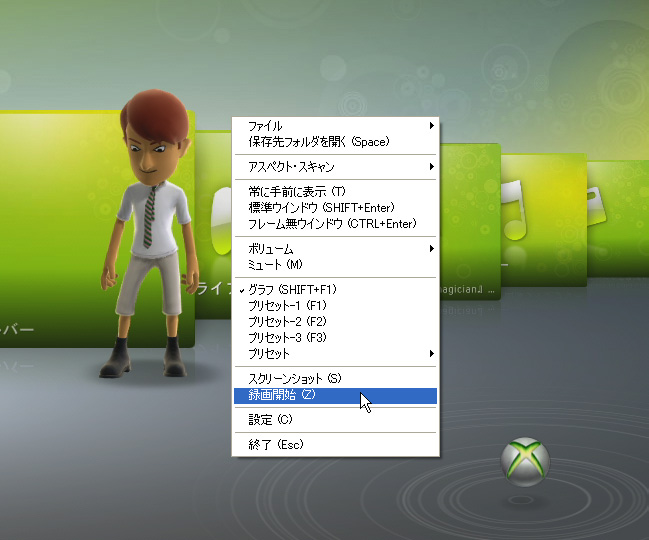This screenshot has height=540, width=649.
Task: Expand the プリセット submenu
Action: (x=335, y=353)
